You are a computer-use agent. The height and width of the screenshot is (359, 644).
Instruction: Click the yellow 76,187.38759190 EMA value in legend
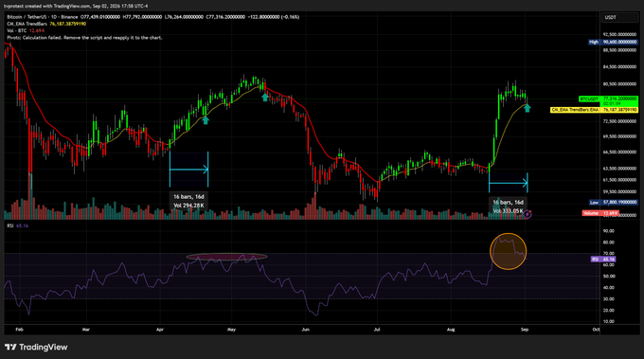tap(68, 24)
